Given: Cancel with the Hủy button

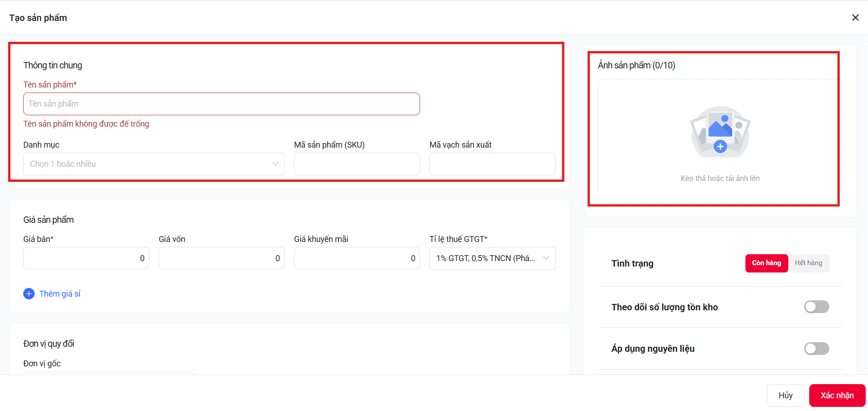Looking at the screenshot, I should [786, 396].
